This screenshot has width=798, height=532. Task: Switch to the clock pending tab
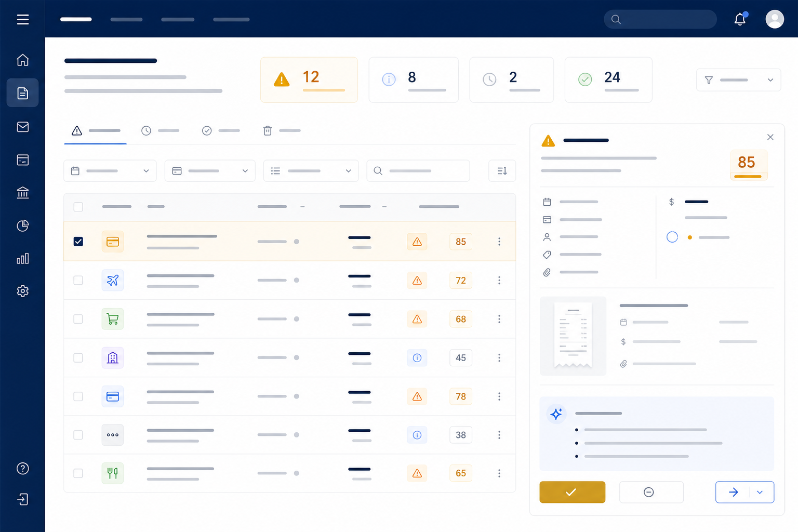click(160, 130)
